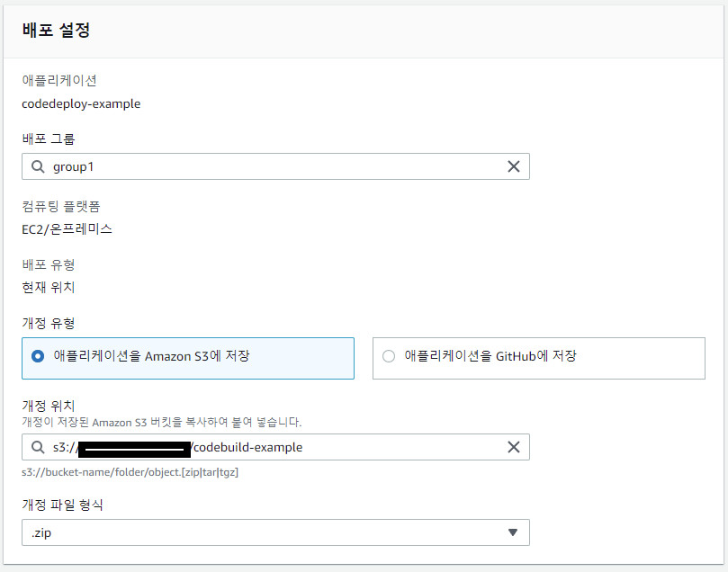Viewport: 728px width, 572px height.
Task: Click the codedeploy-example application name
Action: pyautogui.click(x=81, y=104)
